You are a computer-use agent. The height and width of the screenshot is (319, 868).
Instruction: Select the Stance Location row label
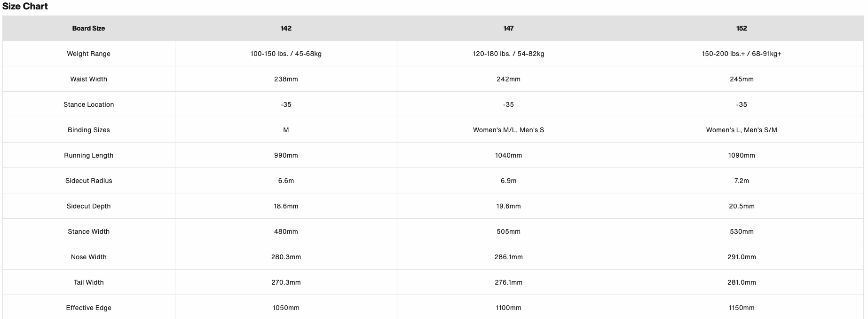point(88,104)
